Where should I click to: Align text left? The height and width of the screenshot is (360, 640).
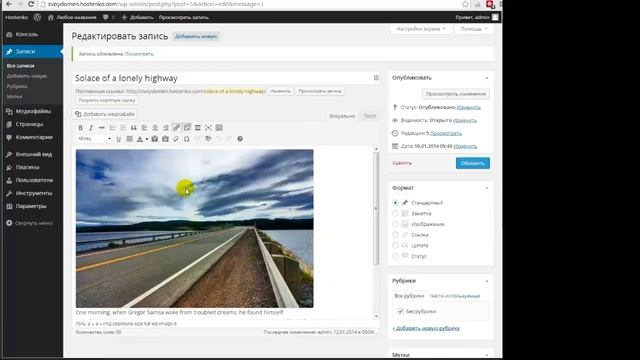coord(144,128)
